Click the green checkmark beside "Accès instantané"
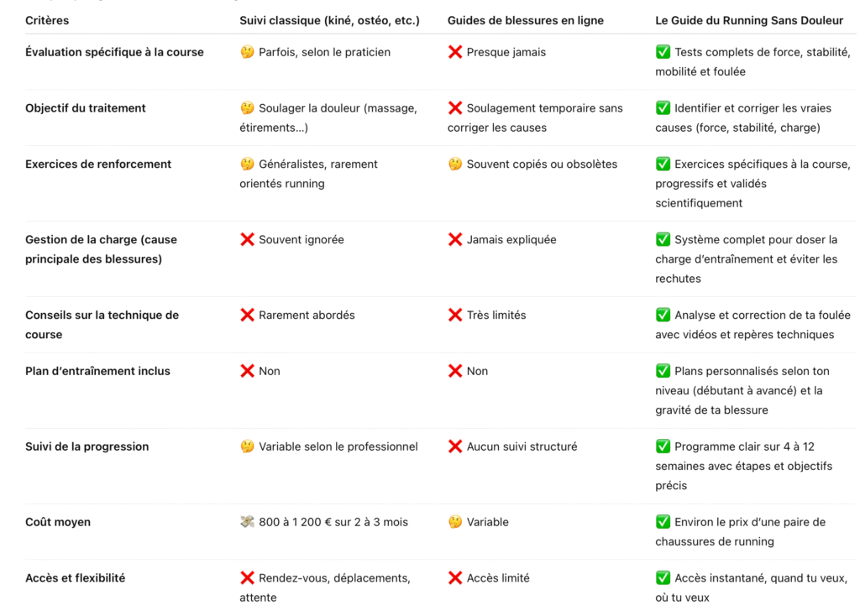860x616 pixels. click(x=663, y=578)
